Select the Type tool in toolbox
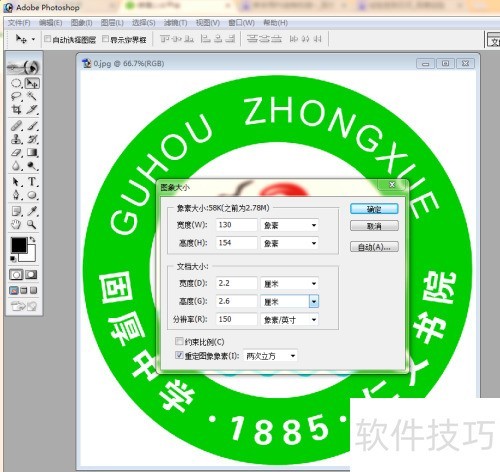The height and width of the screenshot is (472, 500). tap(32, 182)
